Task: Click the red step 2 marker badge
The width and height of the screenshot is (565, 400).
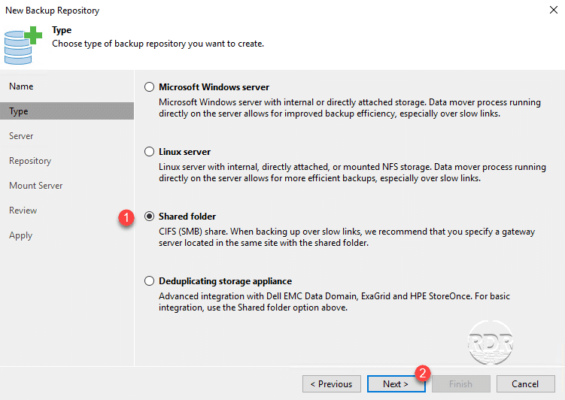Action: (x=423, y=373)
